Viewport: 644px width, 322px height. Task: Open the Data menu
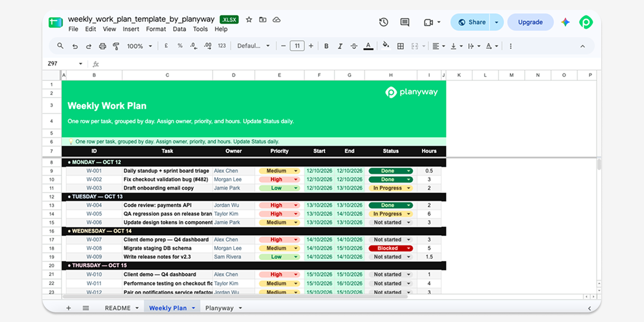[179, 29]
